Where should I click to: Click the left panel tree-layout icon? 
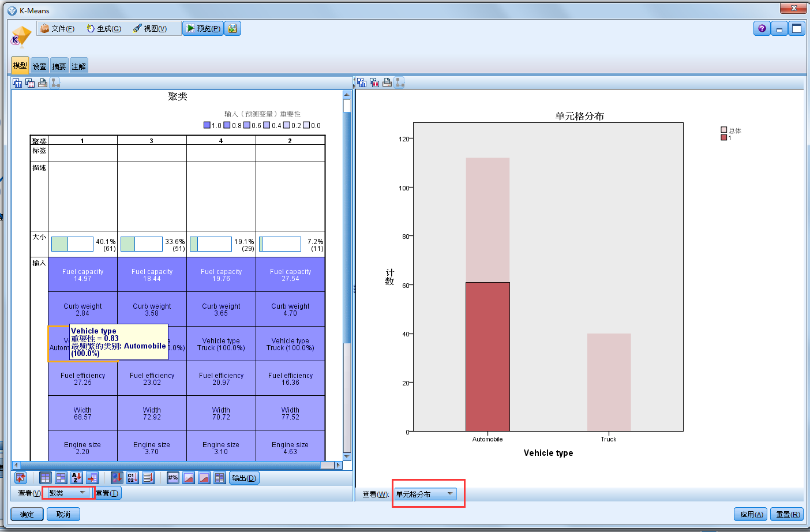(55, 83)
